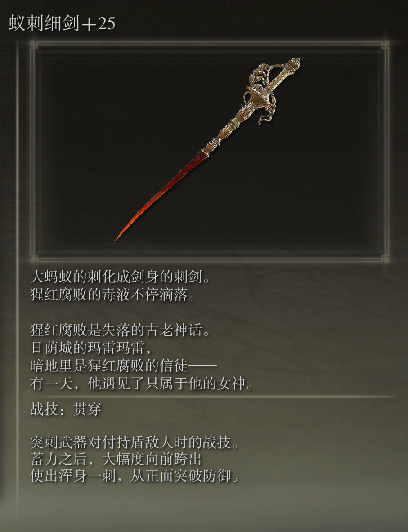The image size is (408, 532).
Task: Click the frame's bottom-right corner ornament
Action: click(385, 259)
